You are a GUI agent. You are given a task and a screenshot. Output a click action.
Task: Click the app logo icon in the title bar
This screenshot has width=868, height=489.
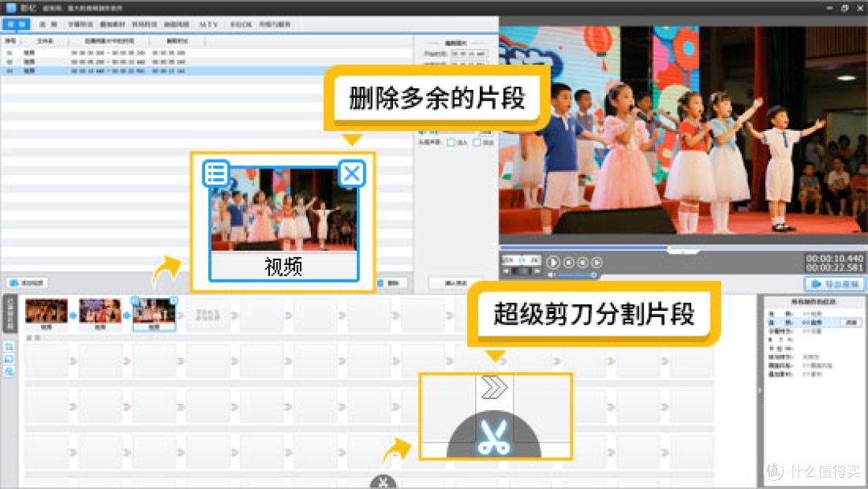pos(10,8)
